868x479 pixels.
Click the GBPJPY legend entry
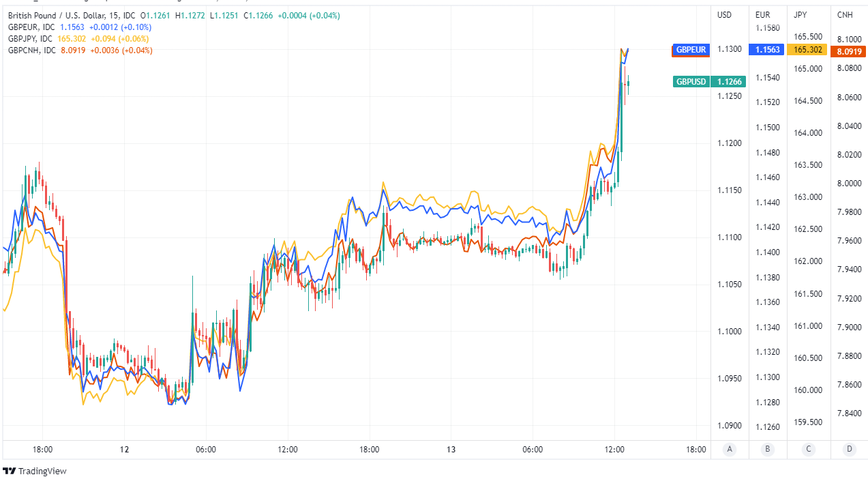click(x=31, y=39)
